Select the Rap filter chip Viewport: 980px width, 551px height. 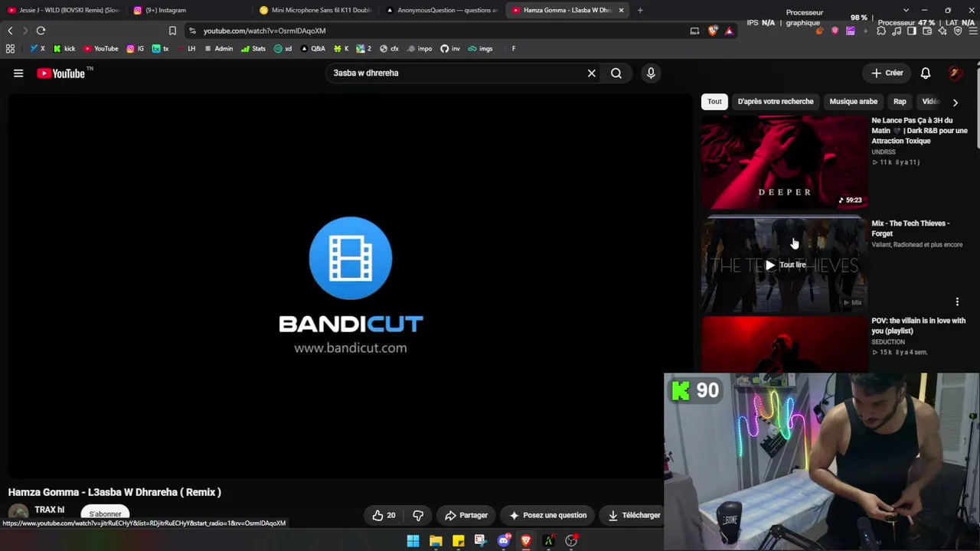coord(900,102)
